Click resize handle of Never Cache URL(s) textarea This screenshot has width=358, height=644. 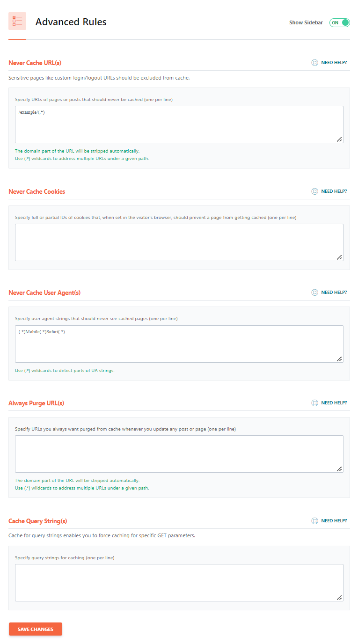pos(340,139)
